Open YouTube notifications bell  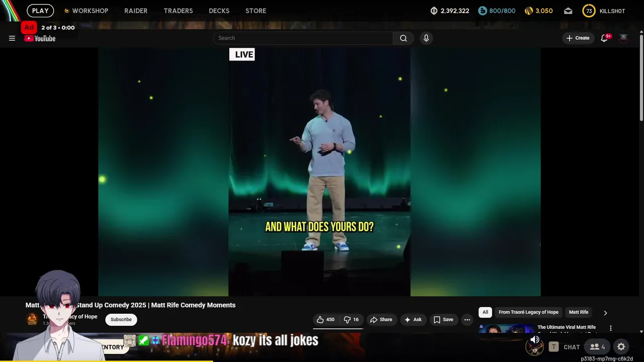(605, 38)
